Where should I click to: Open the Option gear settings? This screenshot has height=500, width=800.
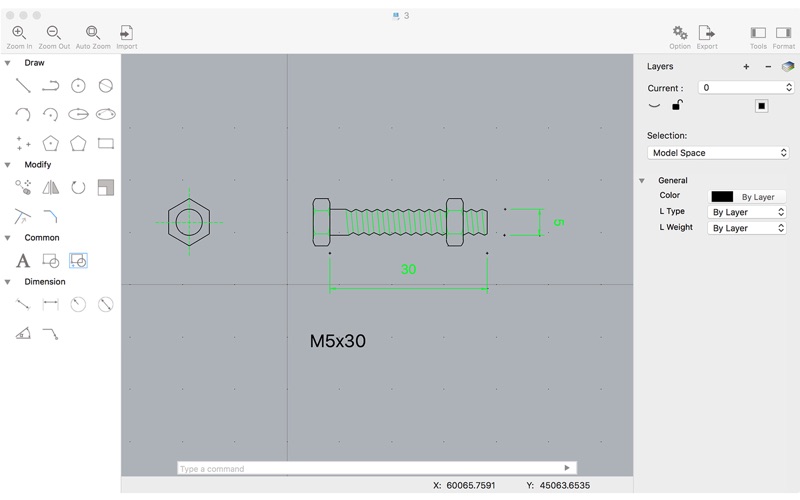point(680,37)
